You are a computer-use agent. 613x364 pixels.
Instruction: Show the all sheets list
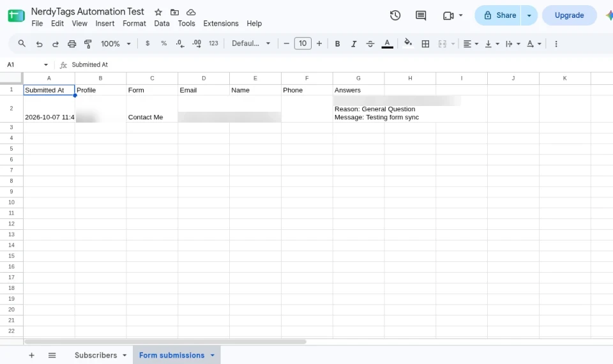click(x=52, y=355)
